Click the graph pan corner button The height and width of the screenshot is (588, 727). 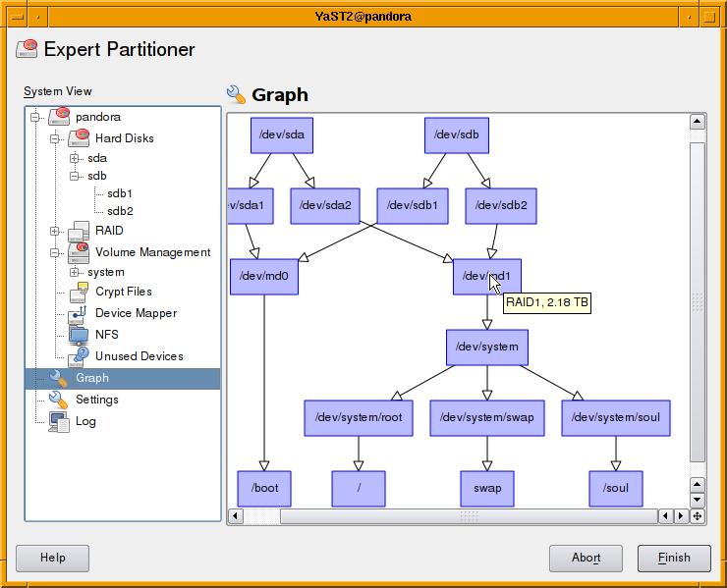[698, 516]
